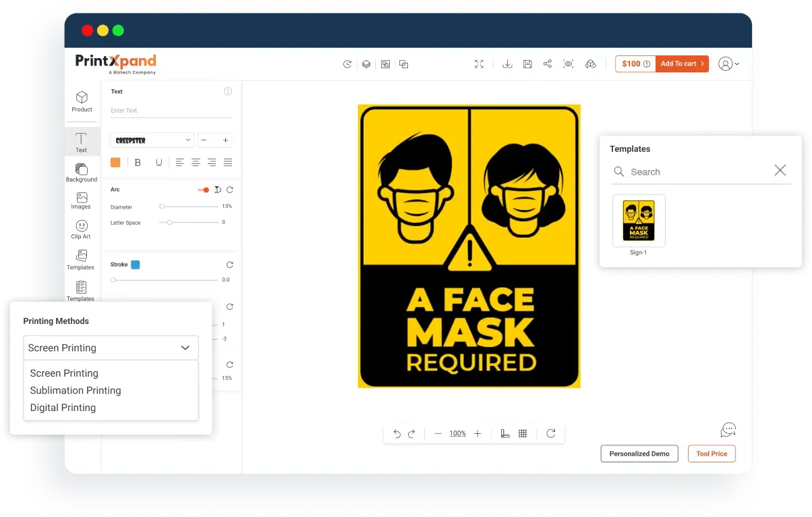Viewport: 812px width, 517px height.
Task: Open the Clip Art panel
Action: pyautogui.click(x=81, y=229)
